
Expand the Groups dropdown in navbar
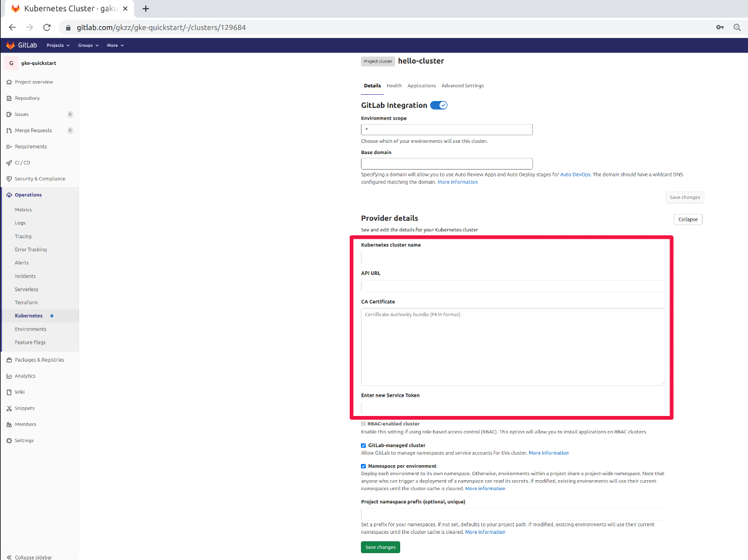[88, 46]
